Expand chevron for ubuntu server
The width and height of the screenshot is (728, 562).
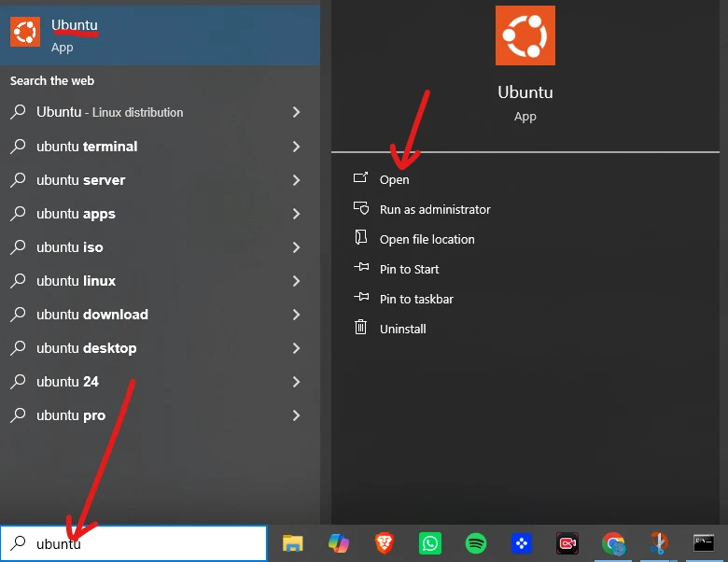(296, 180)
